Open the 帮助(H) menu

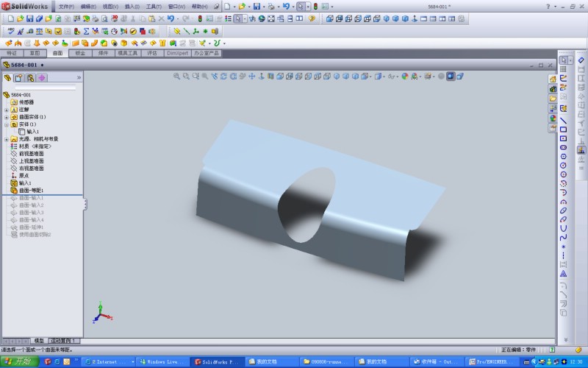click(199, 7)
